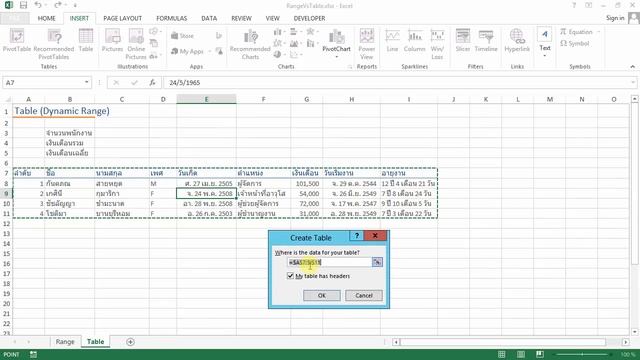Click the Insert Function fx button
The width and height of the screenshot is (640, 360).
[x=152, y=82]
